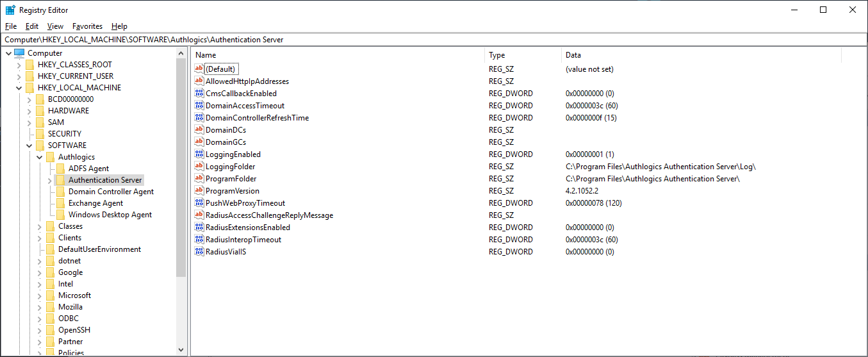868x357 pixels.
Task: Click the SECURITY key folder icon
Action: pos(40,134)
